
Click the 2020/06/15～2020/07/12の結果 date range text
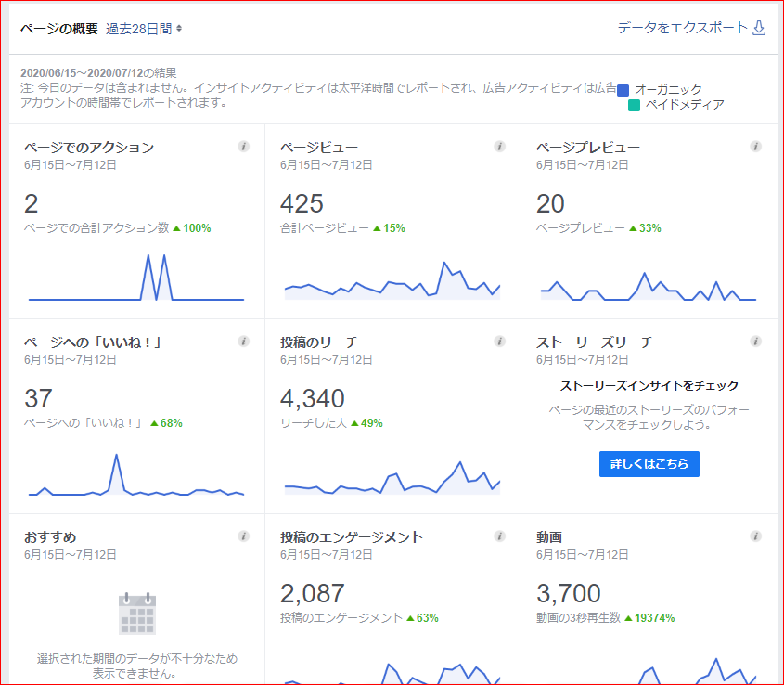pos(98,73)
